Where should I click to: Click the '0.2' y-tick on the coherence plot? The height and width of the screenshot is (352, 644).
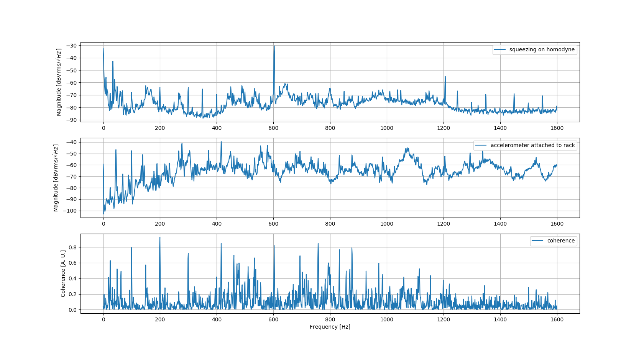point(73,295)
